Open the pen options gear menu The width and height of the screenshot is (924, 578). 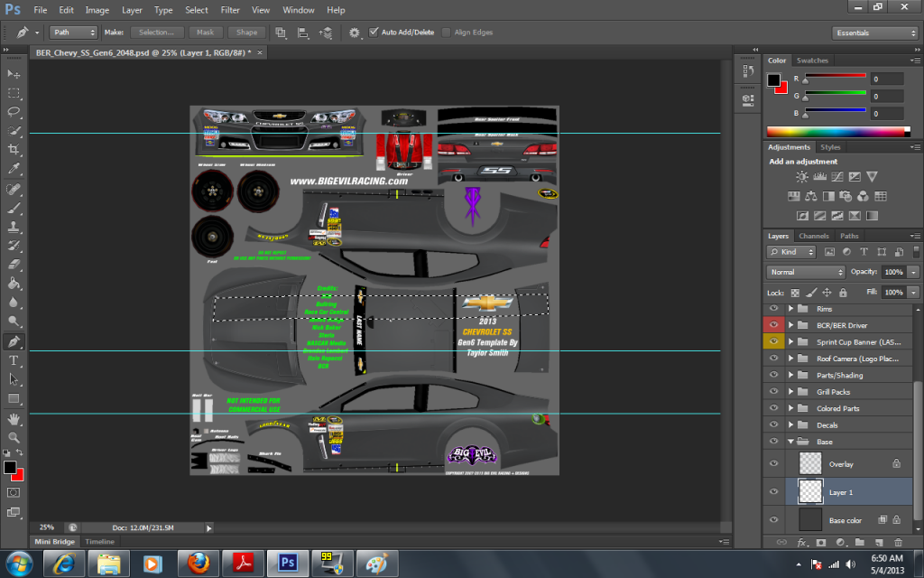354,33
